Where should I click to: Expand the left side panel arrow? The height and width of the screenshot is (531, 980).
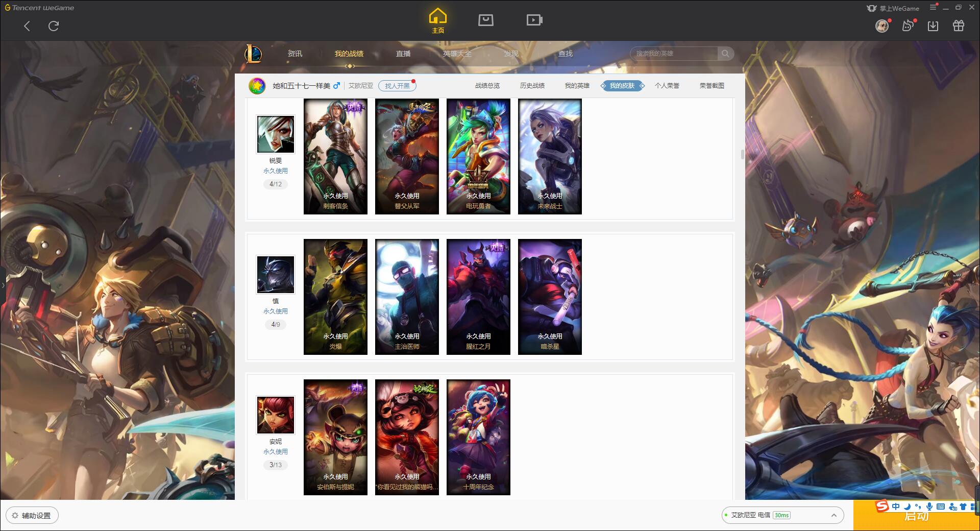tap(3, 285)
